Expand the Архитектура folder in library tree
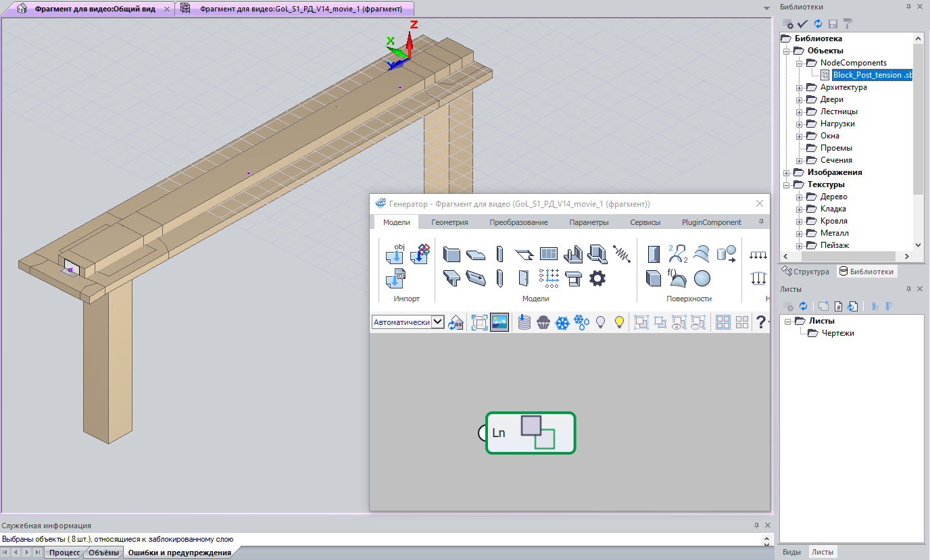Image resolution: width=930 pixels, height=560 pixels. click(799, 87)
